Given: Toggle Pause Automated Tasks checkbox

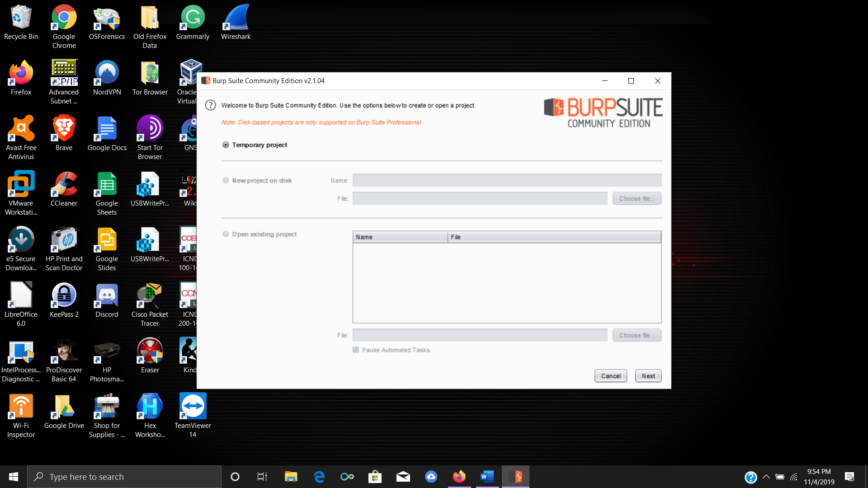Looking at the screenshot, I should pyautogui.click(x=356, y=350).
